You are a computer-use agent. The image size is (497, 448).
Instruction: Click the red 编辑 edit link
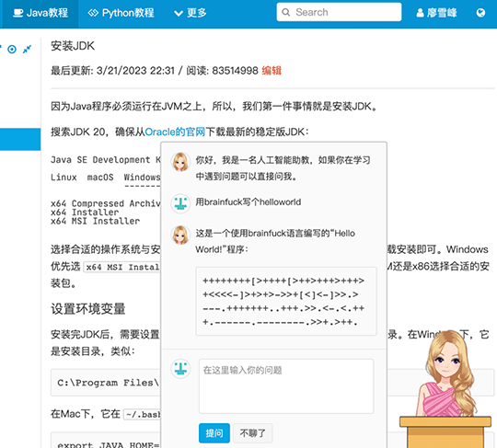coord(272,70)
